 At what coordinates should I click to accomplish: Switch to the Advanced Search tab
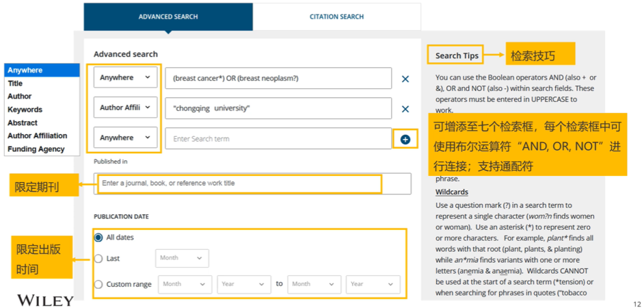pos(168,16)
